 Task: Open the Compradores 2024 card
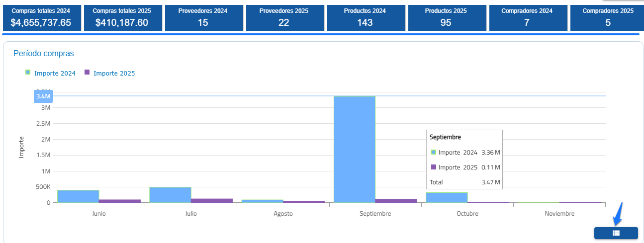point(527,18)
